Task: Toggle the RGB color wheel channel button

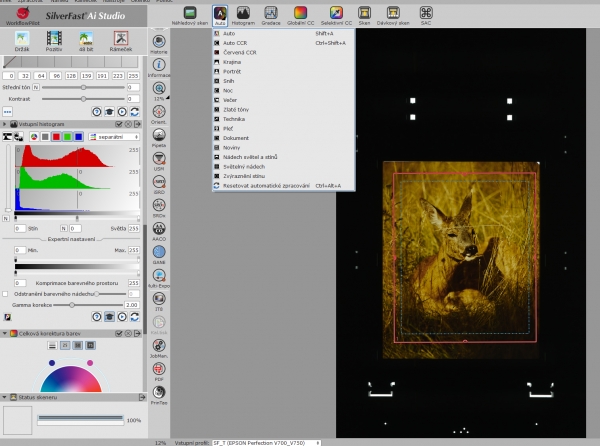Action: click(34, 137)
